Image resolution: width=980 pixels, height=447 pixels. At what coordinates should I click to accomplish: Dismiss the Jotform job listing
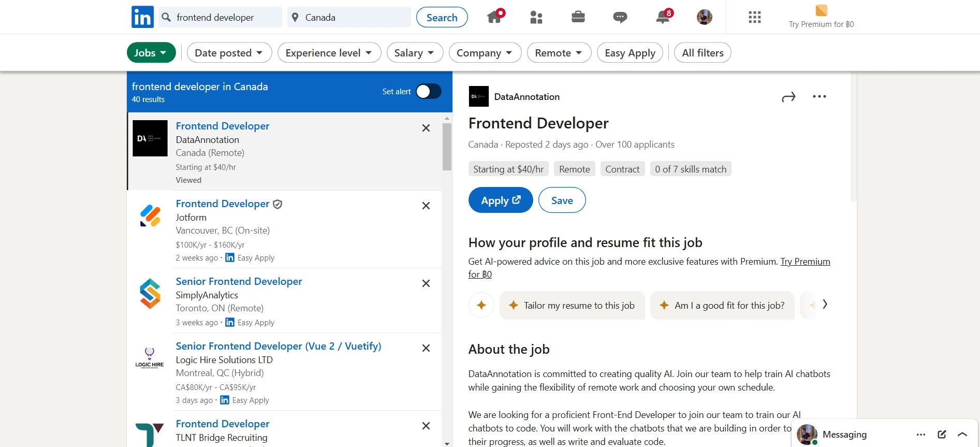426,206
